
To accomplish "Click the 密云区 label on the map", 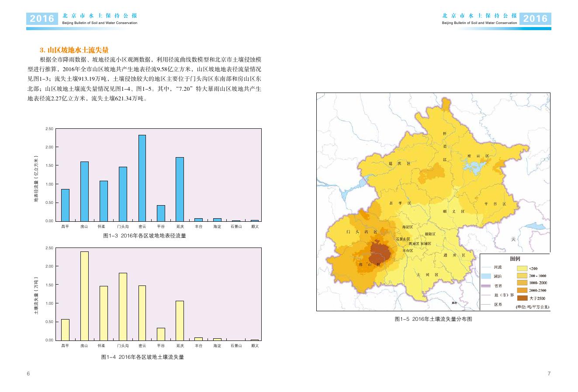I will (478, 156).
